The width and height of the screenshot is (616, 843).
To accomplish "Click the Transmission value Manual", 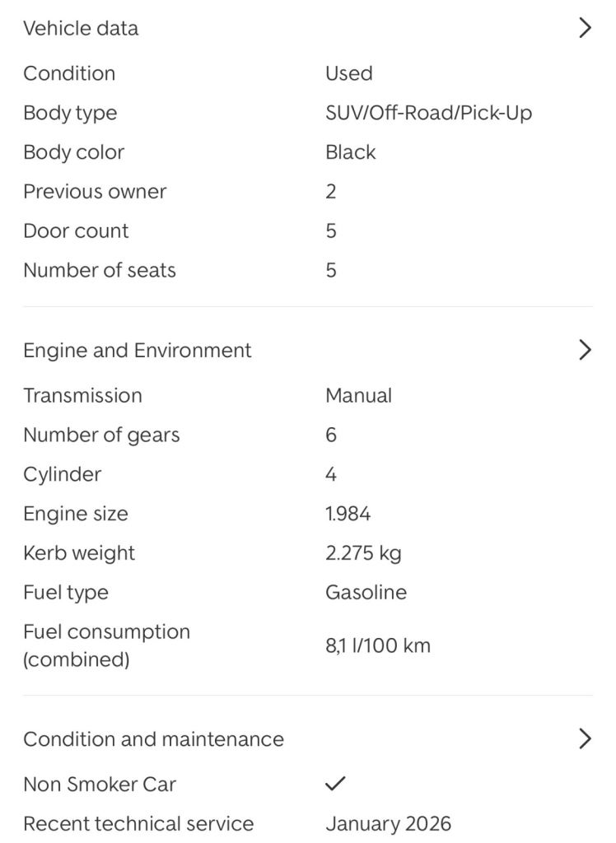I will 358,395.
